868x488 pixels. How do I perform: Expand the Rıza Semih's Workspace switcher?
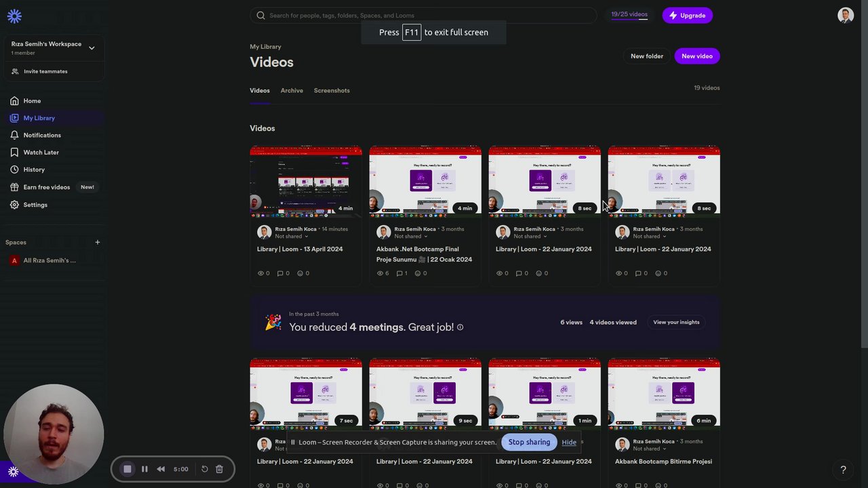(x=92, y=48)
